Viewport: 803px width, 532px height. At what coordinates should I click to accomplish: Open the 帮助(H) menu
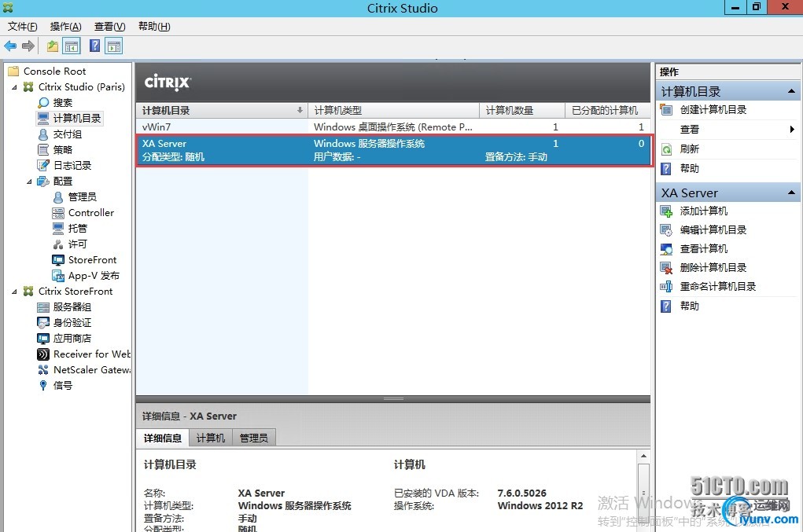[x=154, y=27]
